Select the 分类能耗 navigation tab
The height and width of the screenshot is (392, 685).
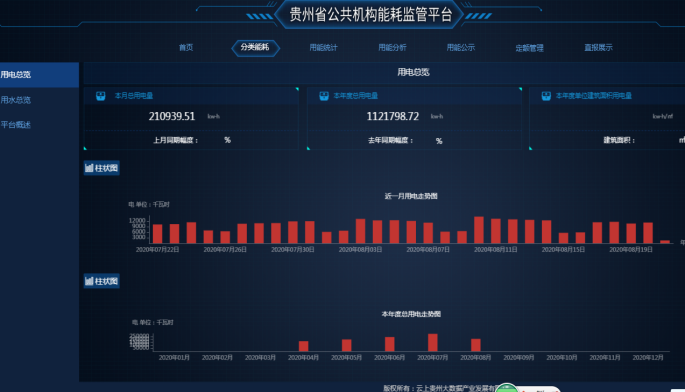(255, 47)
